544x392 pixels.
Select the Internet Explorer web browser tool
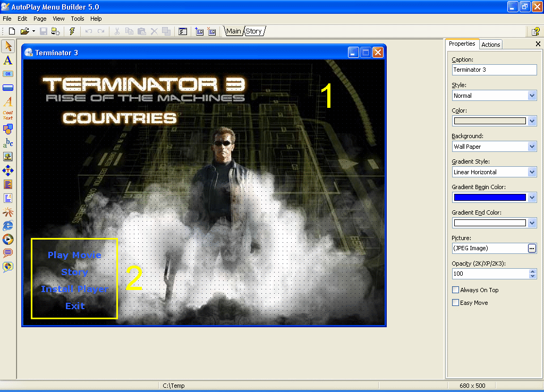pos(8,226)
